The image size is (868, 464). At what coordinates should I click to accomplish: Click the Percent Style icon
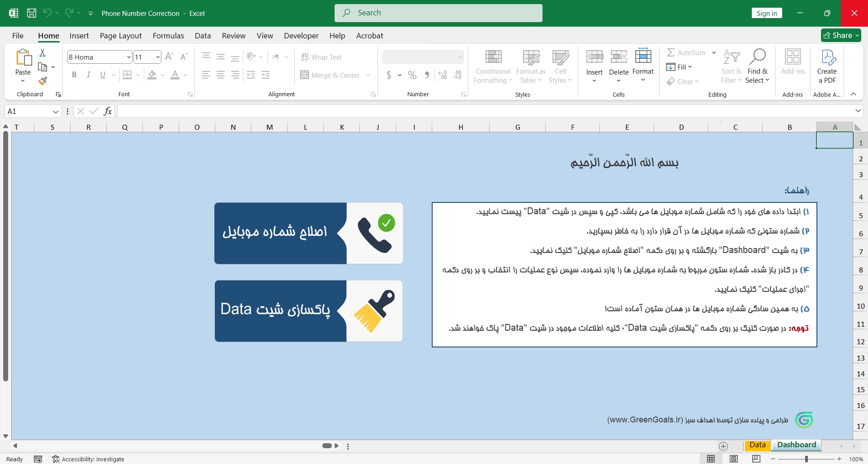(x=412, y=75)
